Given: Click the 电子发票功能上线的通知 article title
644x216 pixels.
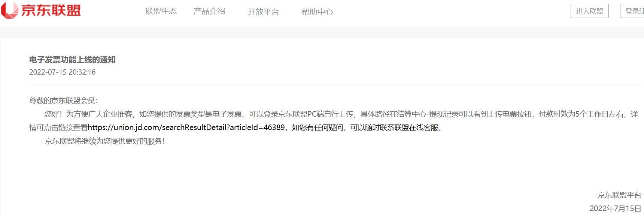Looking at the screenshot, I should point(72,60).
